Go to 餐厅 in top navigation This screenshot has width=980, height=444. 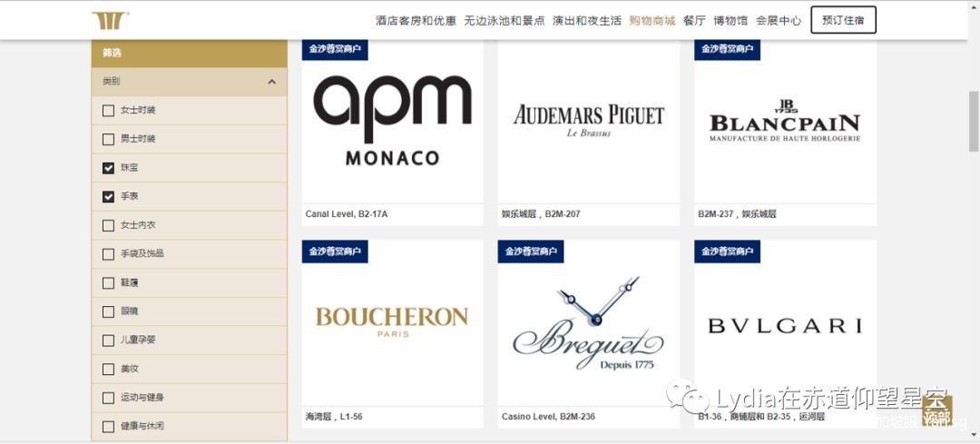point(694,21)
